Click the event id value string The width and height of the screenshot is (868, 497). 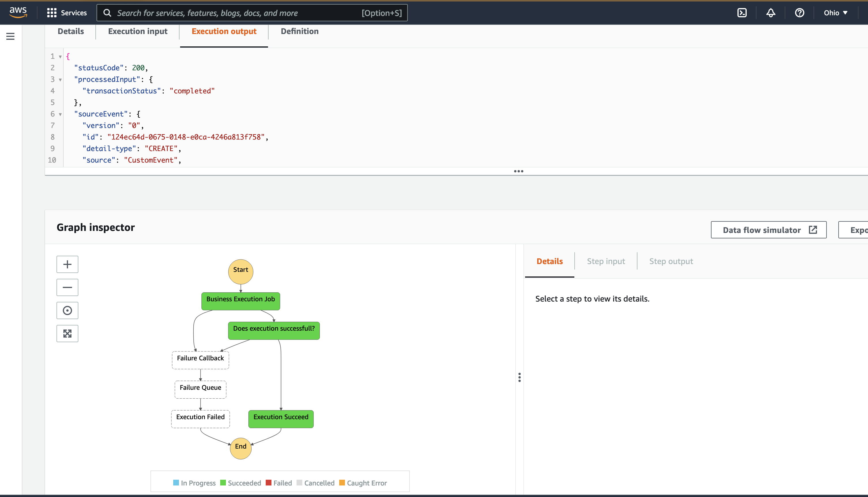[x=186, y=137]
